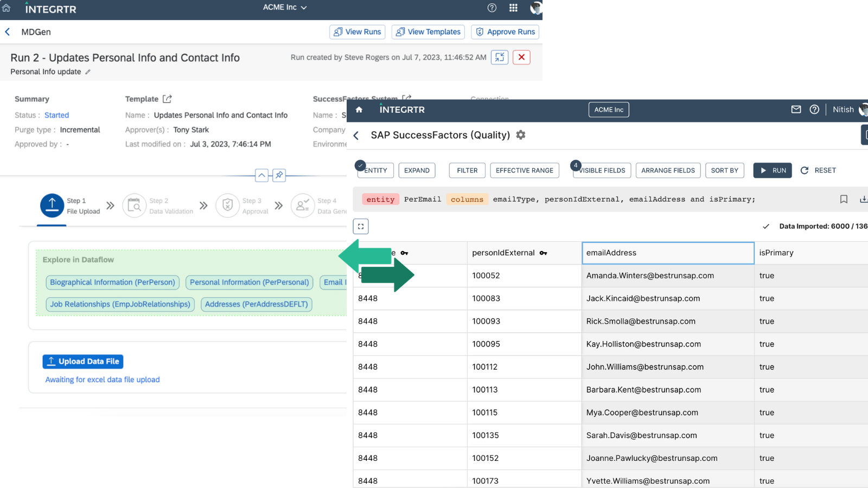Pin the summary panel with pin icon
This screenshot has width=868, height=488.
279,175
